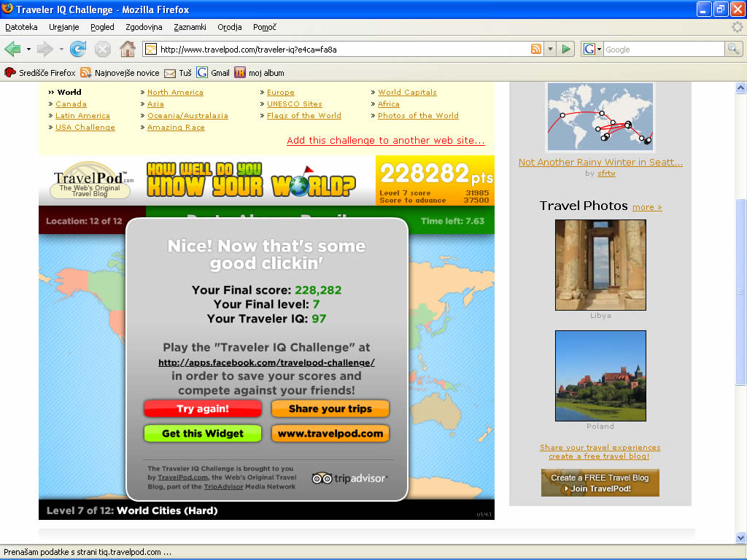Expand the address bar URL dropdown

pyautogui.click(x=550, y=49)
